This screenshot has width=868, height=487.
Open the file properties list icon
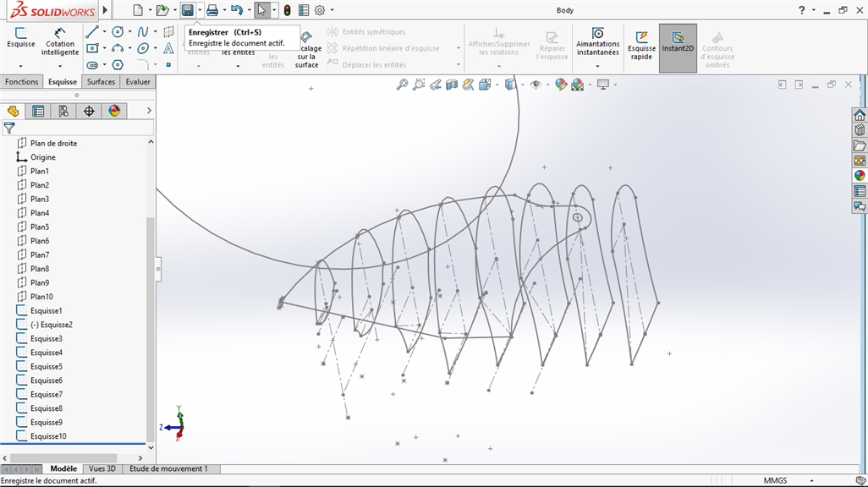pyautogui.click(x=304, y=10)
